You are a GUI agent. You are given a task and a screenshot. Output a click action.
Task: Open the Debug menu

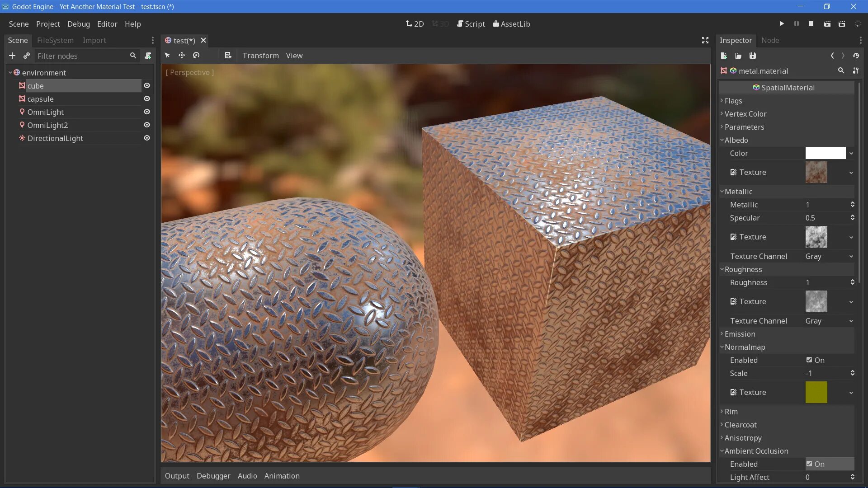tap(78, 24)
